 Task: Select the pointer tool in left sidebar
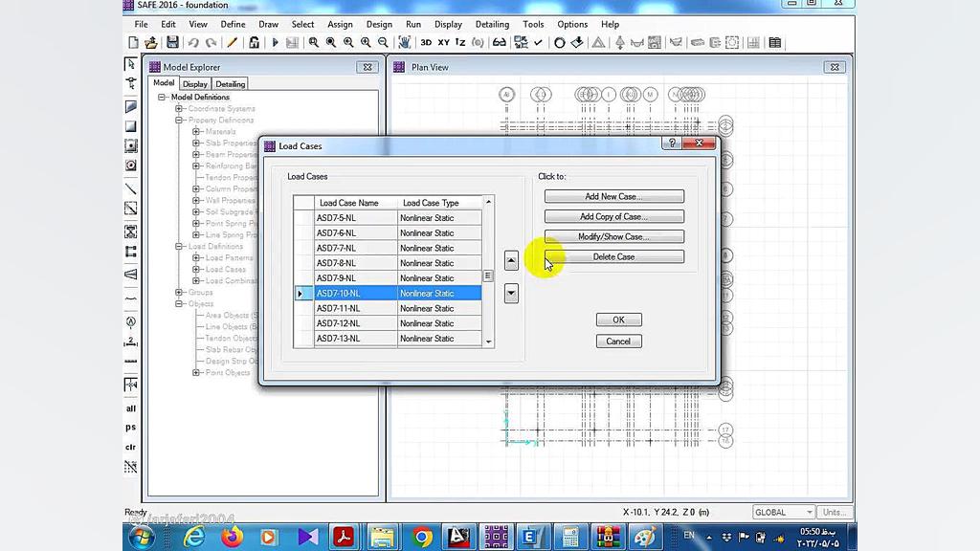(x=130, y=64)
